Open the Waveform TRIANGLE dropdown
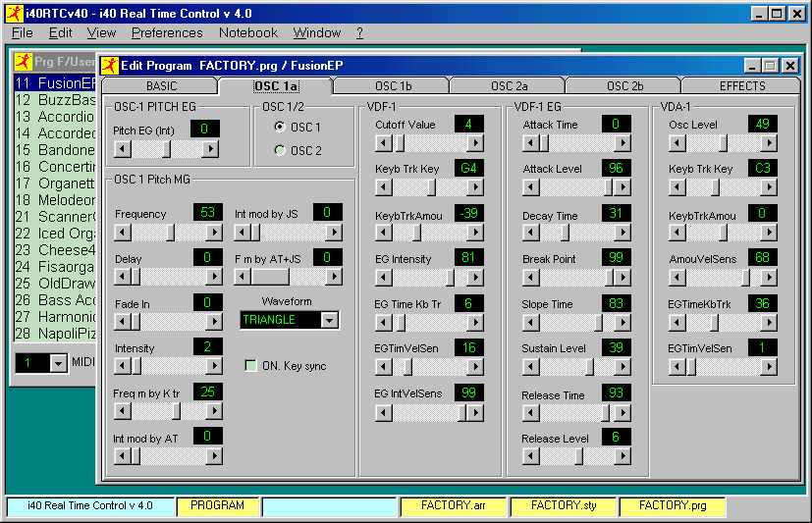The height and width of the screenshot is (523, 812). pos(329,320)
